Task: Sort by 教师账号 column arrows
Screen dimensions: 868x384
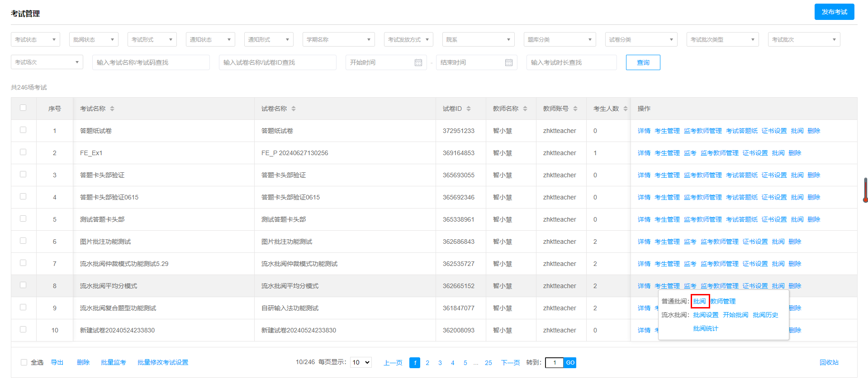Action: (575, 109)
